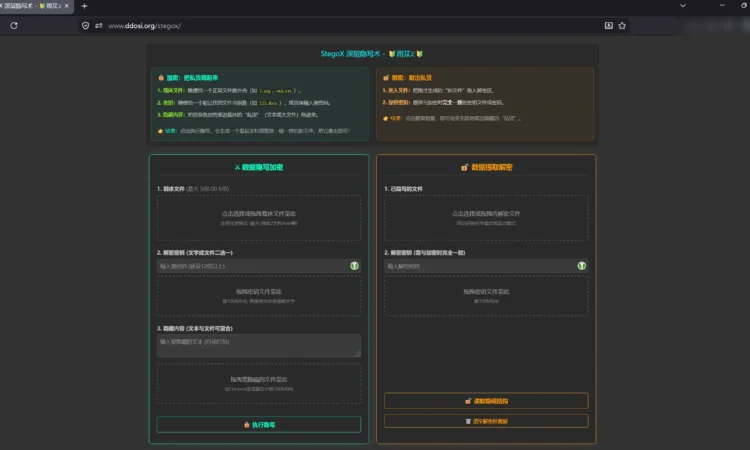Select the StegoX browser tab
This screenshot has height=450, width=750.
pyautogui.click(x=33, y=6)
